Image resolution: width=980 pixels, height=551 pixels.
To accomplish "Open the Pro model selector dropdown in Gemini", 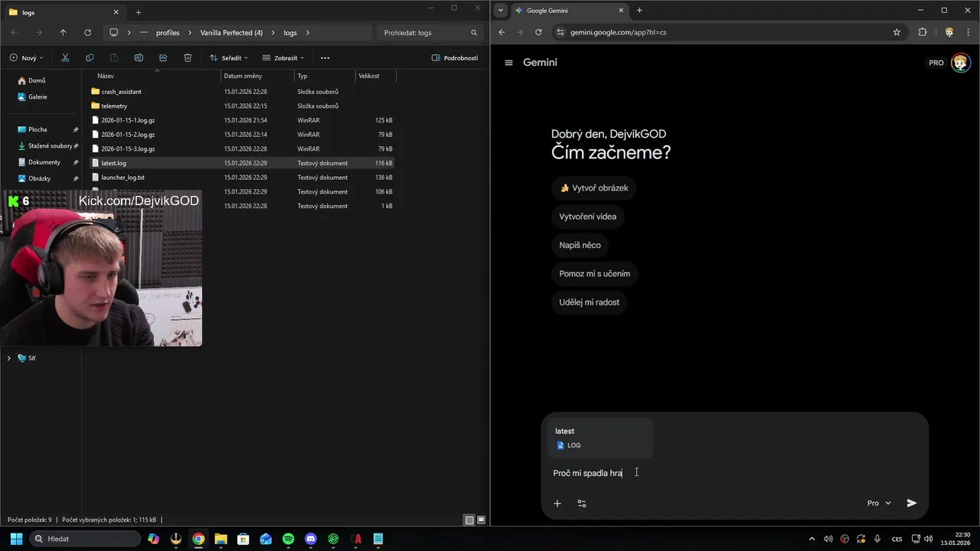I will (x=879, y=503).
